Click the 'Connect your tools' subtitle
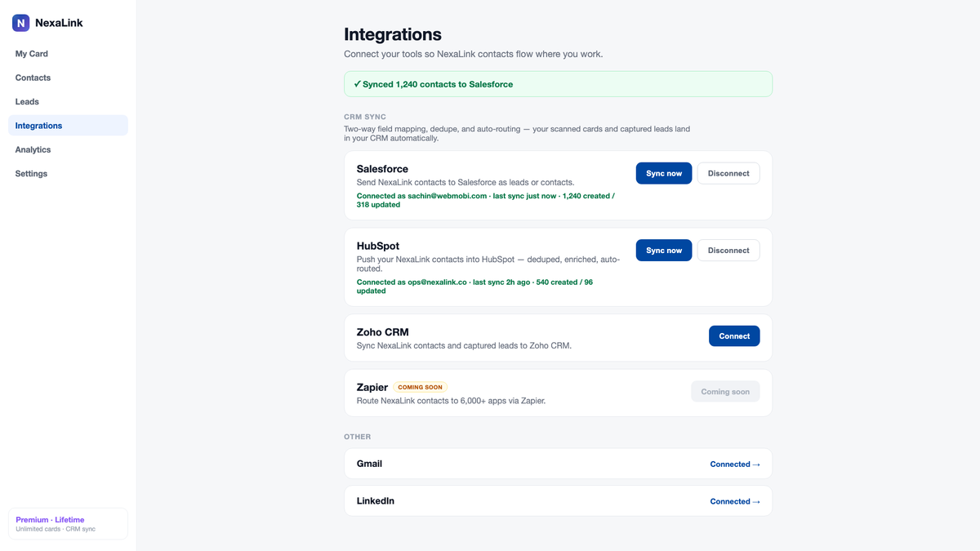 click(474, 55)
